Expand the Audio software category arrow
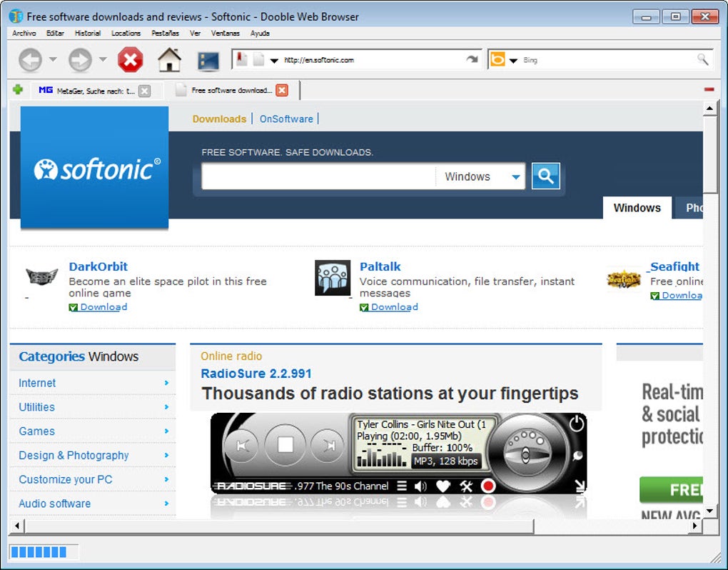 pyautogui.click(x=166, y=503)
